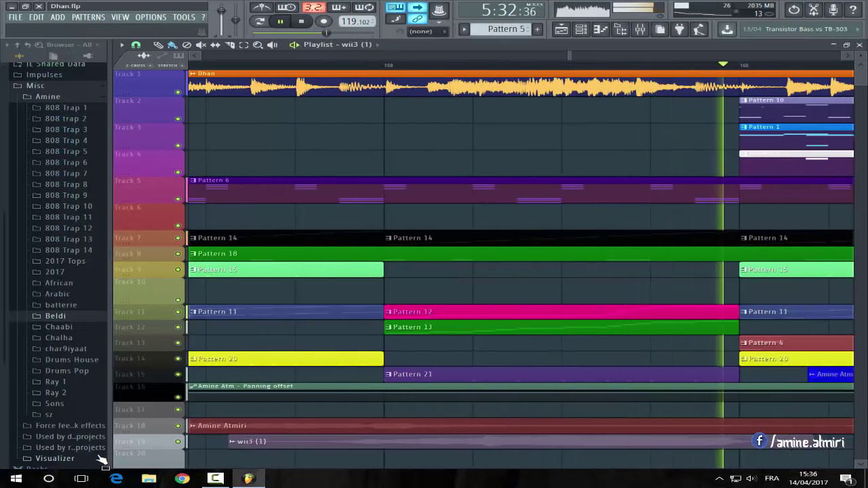Open the Piano roll view button
Viewport: 868px width, 488px height.
[600, 29]
